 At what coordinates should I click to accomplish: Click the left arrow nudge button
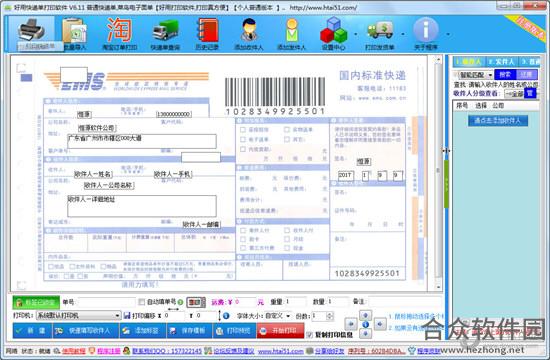coord(351,324)
